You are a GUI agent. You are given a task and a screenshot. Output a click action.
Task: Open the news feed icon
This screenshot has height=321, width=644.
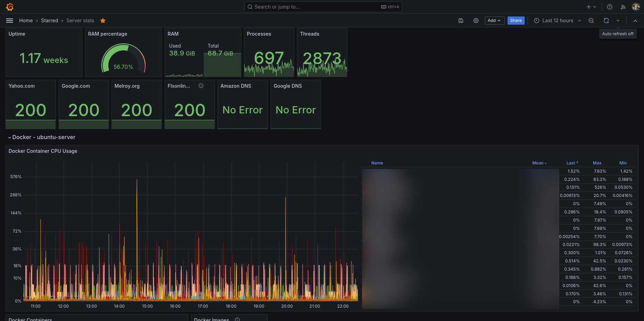(x=623, y=7)
